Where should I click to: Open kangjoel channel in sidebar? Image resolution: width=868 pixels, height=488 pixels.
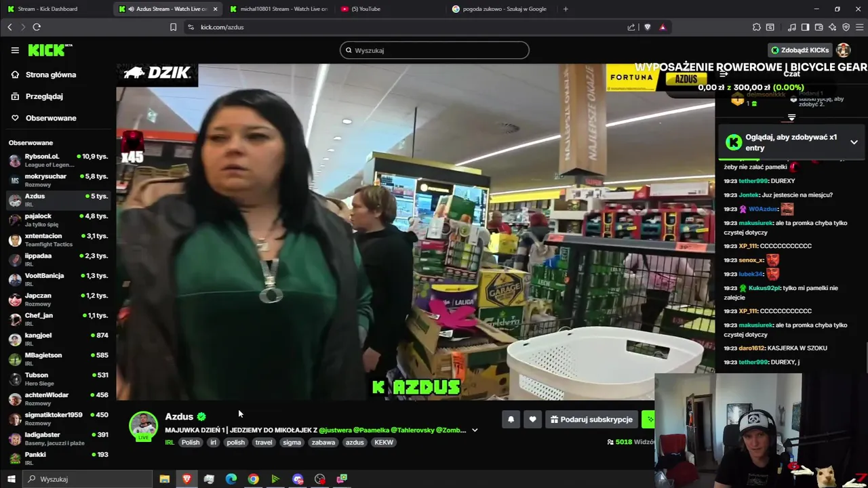58,339
